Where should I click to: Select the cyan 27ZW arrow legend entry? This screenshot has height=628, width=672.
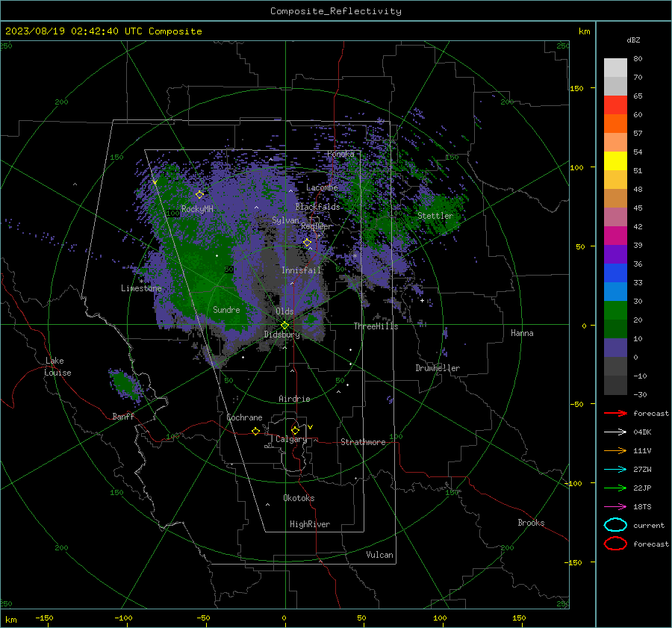[615, 470]
